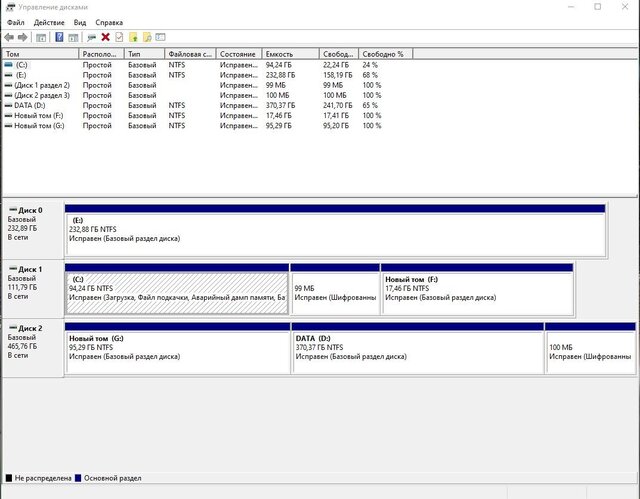Click the black Не распределена legend swatch
This screenshot has height=499, width=640.
(x=10, y=479)
